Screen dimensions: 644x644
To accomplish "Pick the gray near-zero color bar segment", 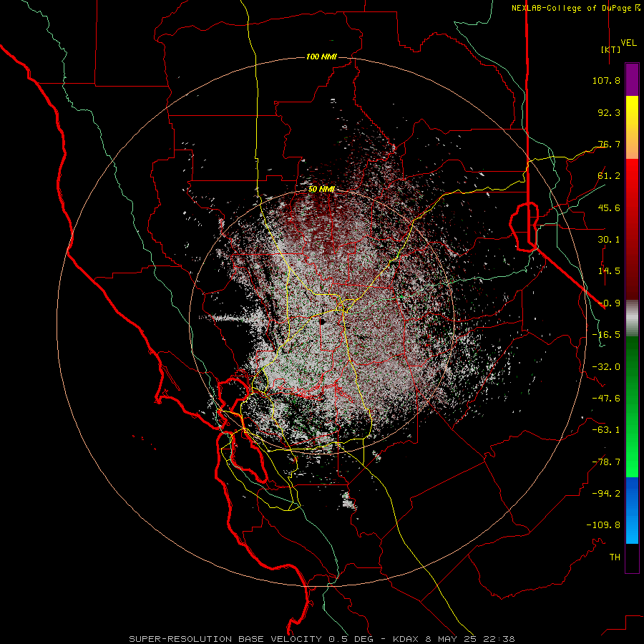I will (632, 318).
